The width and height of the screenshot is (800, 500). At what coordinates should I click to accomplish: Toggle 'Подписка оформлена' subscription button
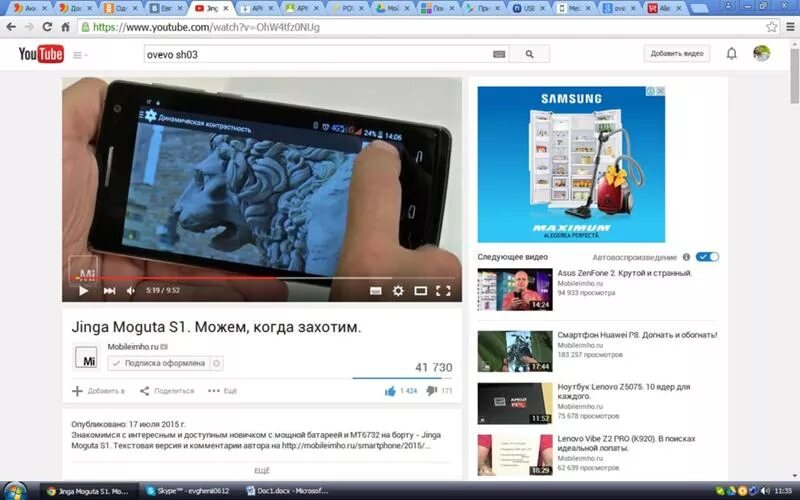(x=159, y=363)
